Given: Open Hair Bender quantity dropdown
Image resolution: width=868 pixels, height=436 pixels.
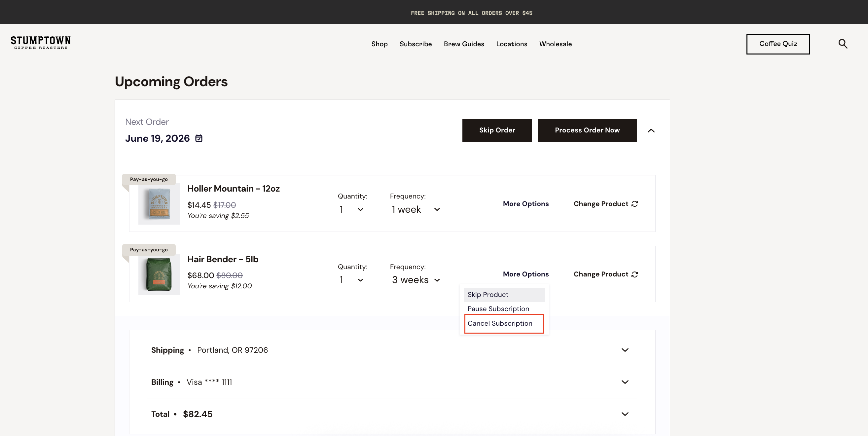Looking at the screenshot, I should tap(351, 280).
